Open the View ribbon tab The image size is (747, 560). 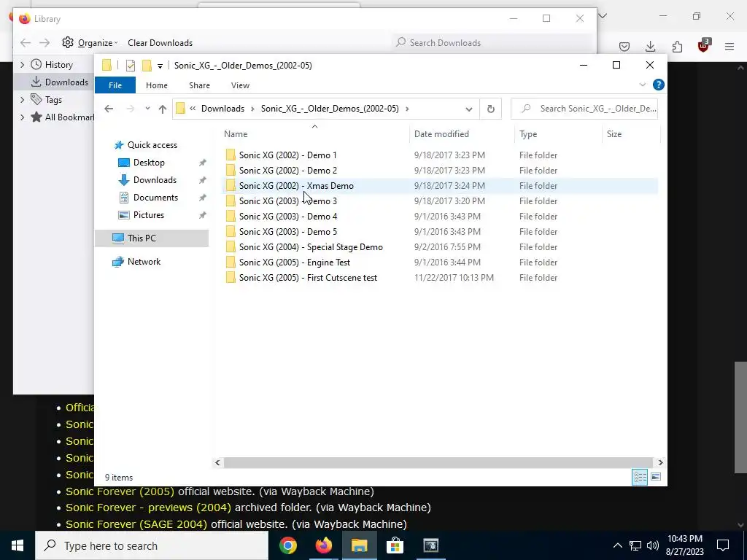coord(240,85)
